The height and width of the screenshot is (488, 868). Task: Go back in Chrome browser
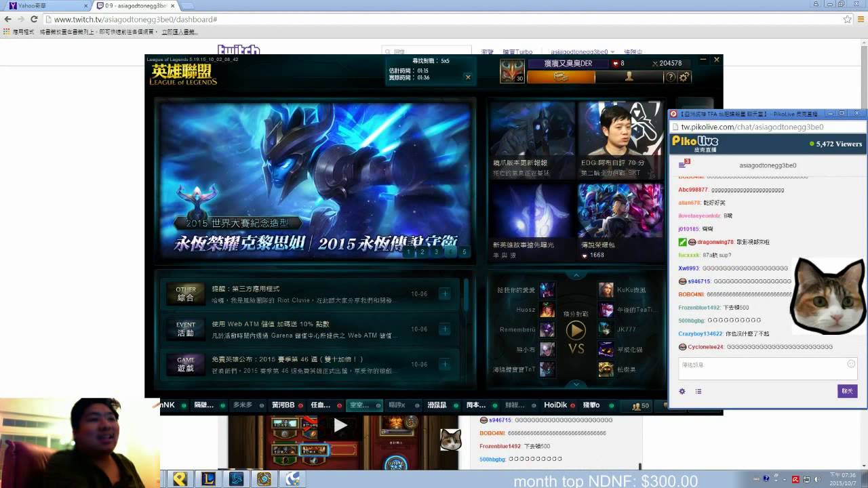click(x=7, y=19)
